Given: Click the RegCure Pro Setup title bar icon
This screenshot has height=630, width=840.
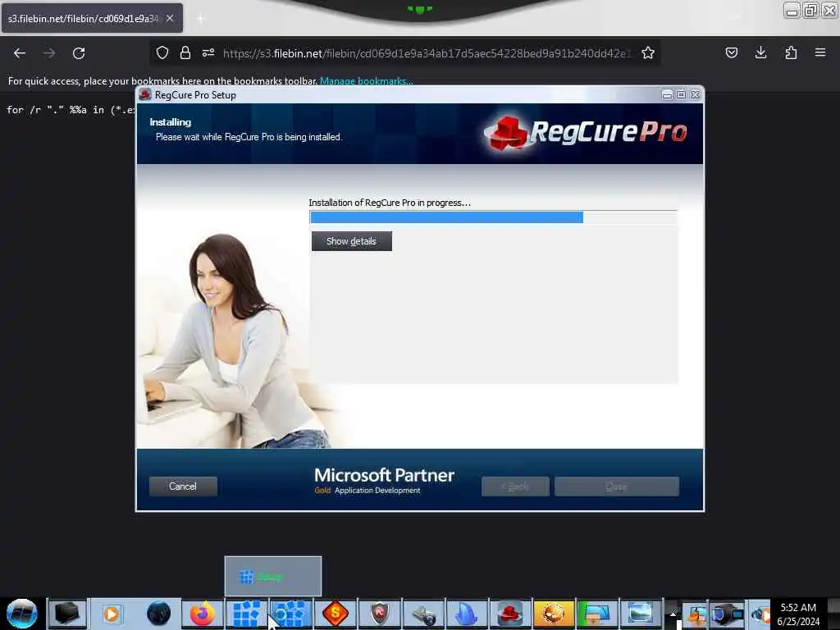Looking at the screenshot, I should click(144, 95).
